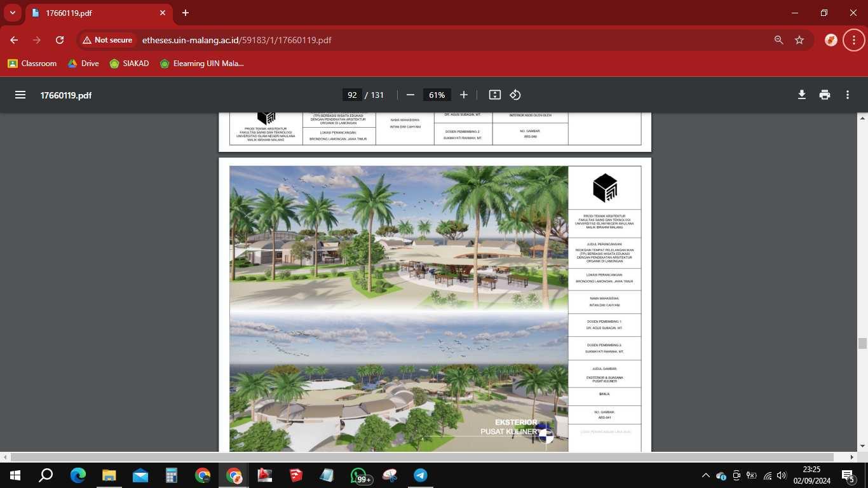The image size is (868, 488).
Task: Edit the PDF page number field
Action: 351,95
